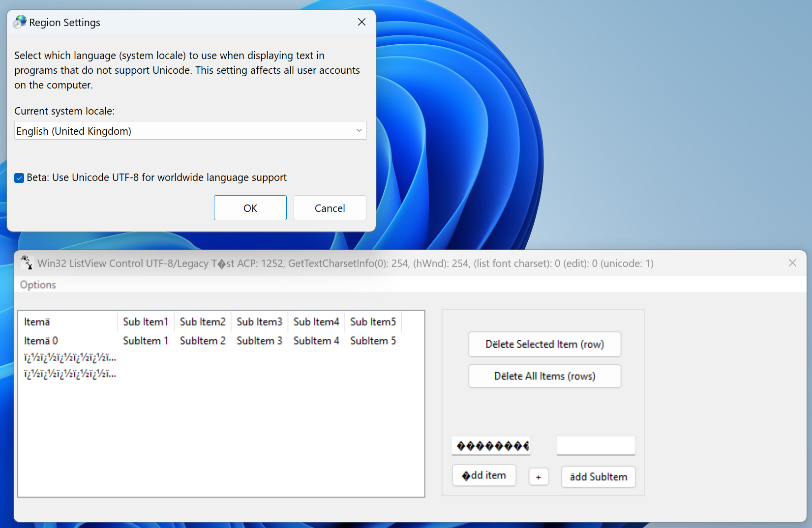Click Dêlete Selected Item (row) button
812x528 pixels.
[x=545, y=344]
